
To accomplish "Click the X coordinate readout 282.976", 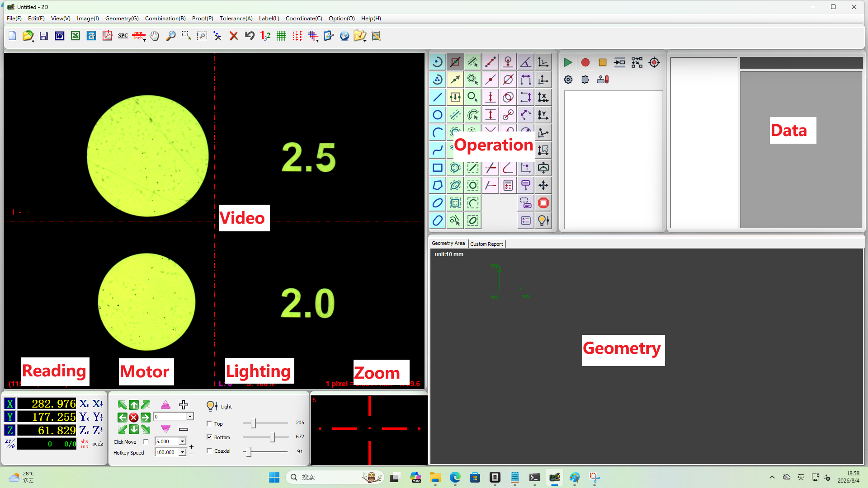I will 47,404.
